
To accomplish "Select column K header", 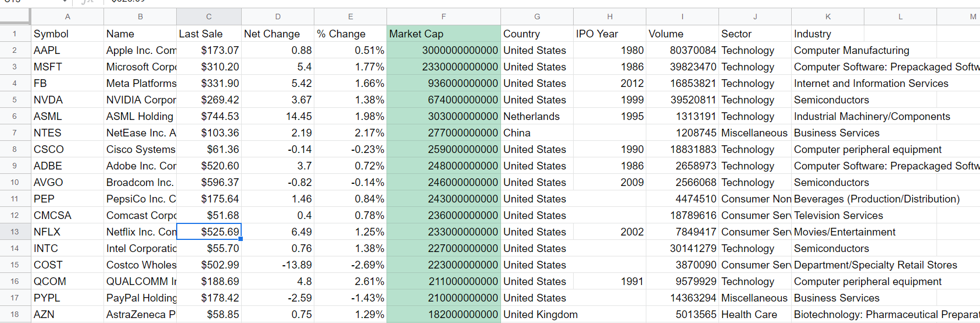I will click(828, 17).
